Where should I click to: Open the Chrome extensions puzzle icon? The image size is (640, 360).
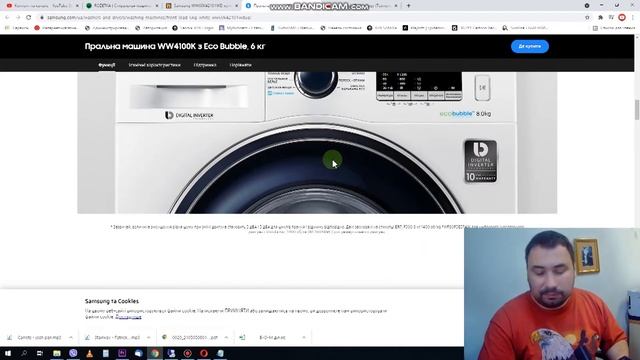point(600,18)
